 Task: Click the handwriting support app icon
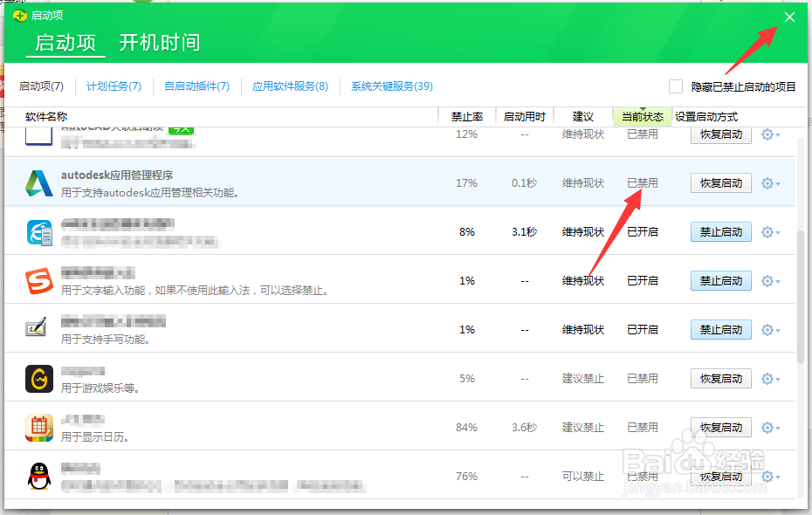(x=37, y=327)
